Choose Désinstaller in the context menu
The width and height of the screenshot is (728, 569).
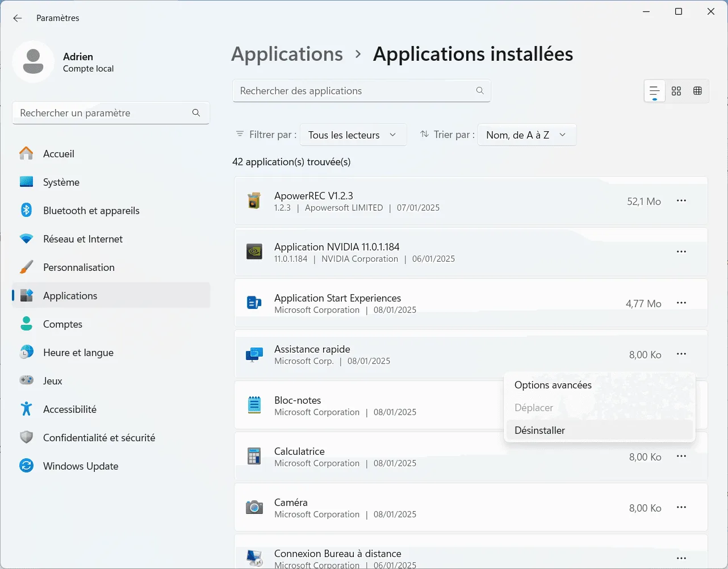(599, 430)
